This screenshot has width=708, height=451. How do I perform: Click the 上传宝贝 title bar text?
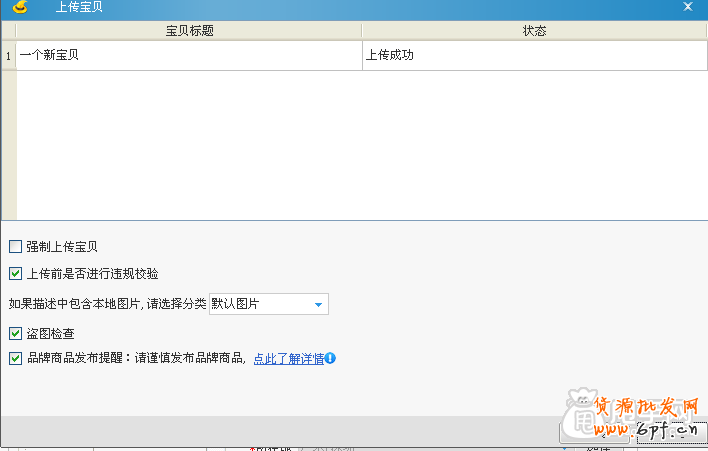click(78, 7)
